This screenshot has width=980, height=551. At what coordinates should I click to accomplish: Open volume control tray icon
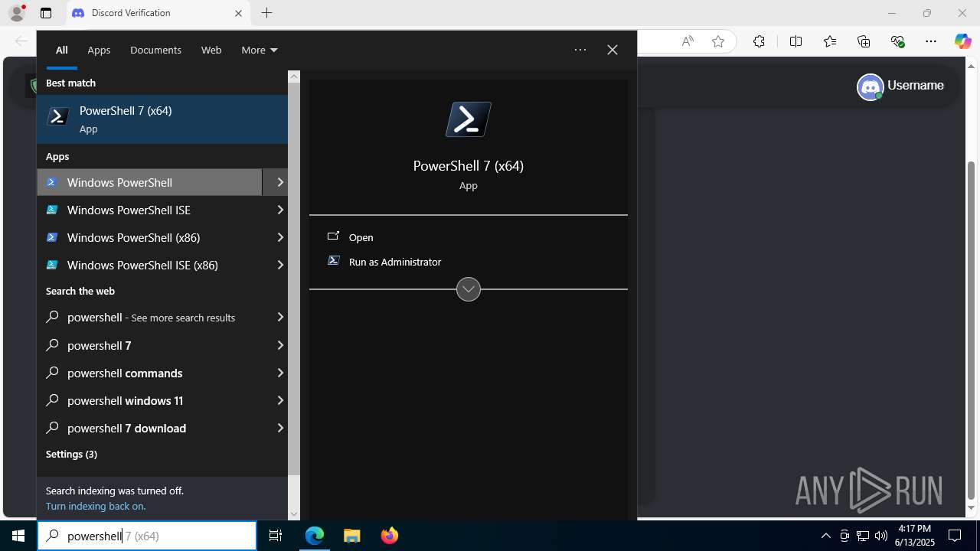pyautogui.click(x=881, y=536)
